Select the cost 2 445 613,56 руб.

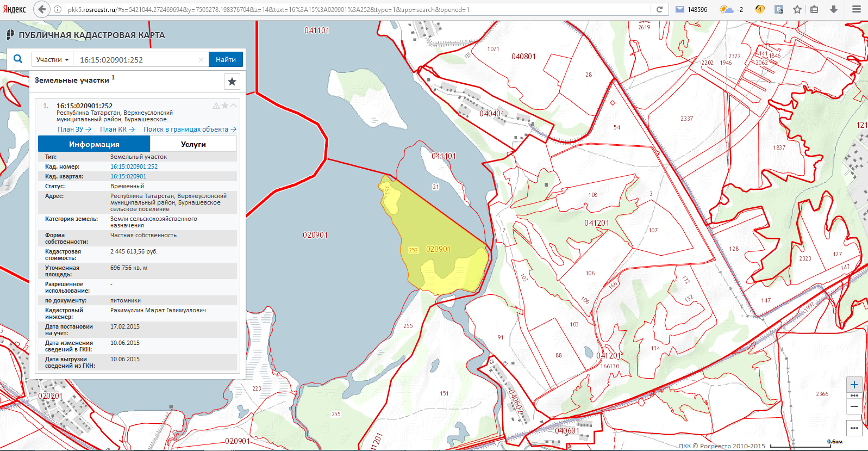point(134,251)
